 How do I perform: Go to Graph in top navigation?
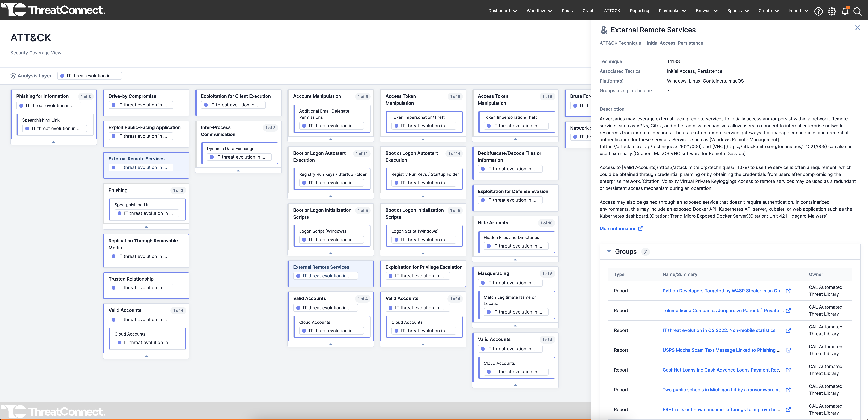click(588, 11)
